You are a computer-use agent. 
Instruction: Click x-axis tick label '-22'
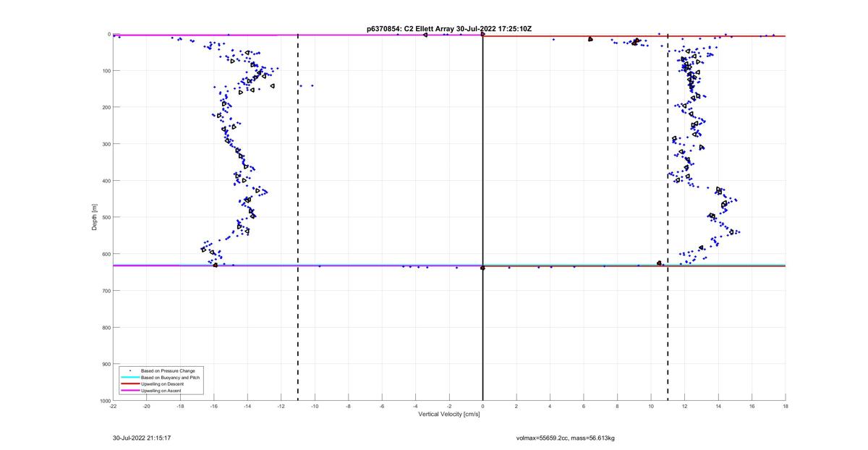click(113, 407)
